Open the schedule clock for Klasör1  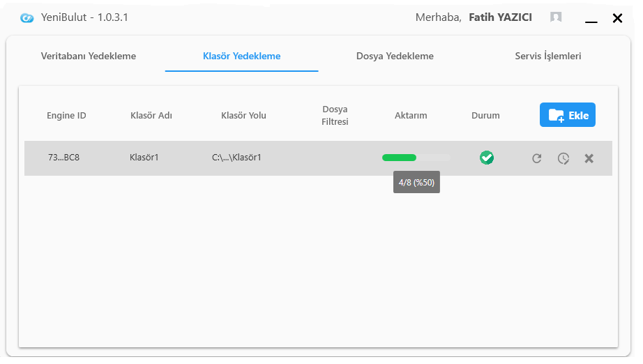[563, 158]
